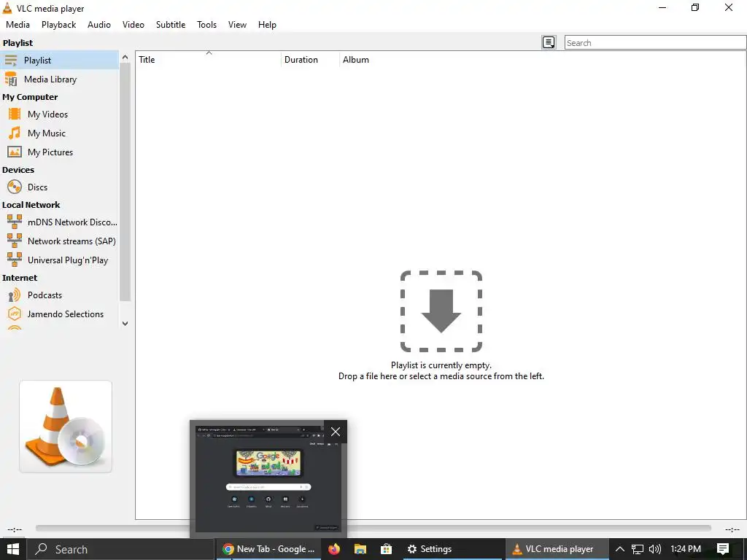The width and height of the screenshot is (747, 560).
Task: Click the My Pictures image icon
Action: [15, 152]
